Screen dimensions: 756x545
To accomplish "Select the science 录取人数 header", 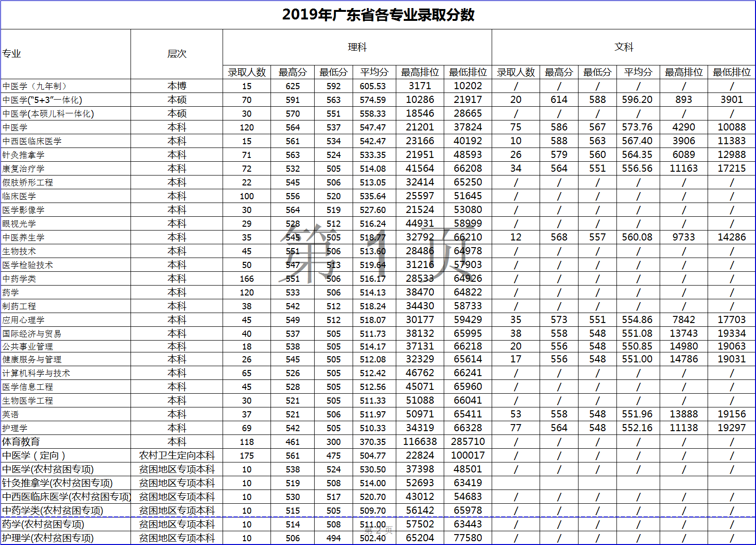I will point(247,72).
